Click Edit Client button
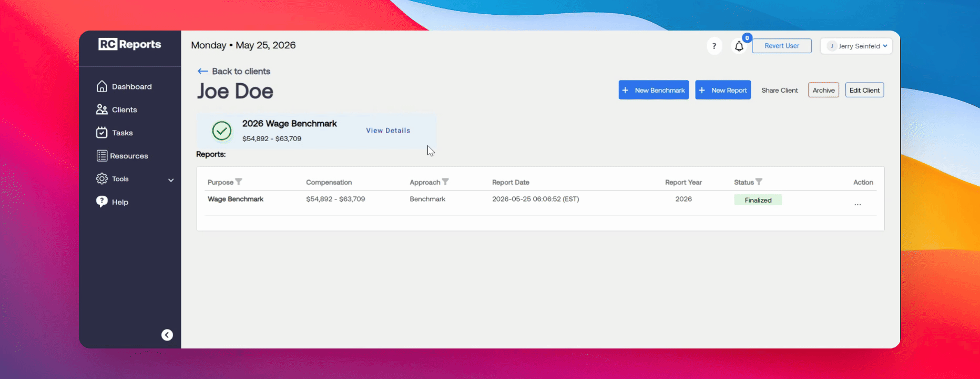Screen dimensions: 980x379 [864, 90]
